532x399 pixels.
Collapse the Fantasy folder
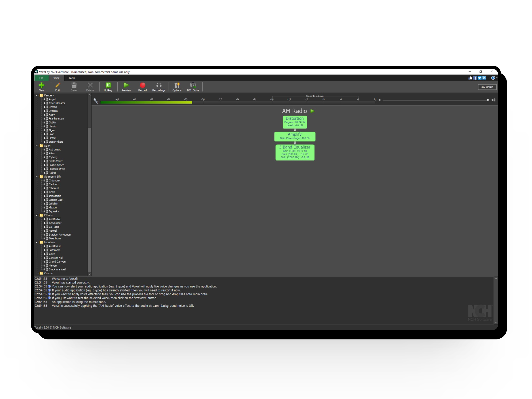37,95
